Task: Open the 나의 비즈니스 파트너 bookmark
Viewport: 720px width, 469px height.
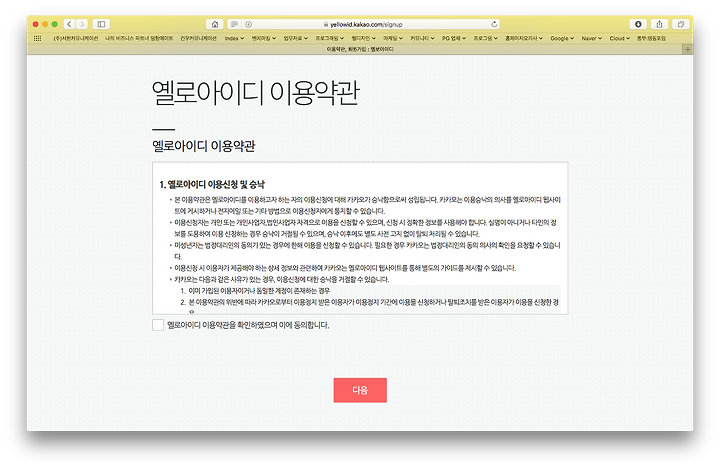Action: (x=139, y=38)
